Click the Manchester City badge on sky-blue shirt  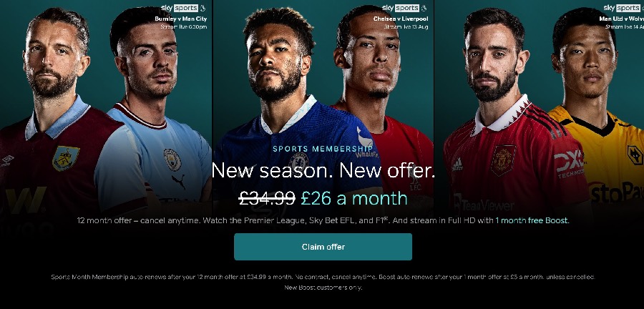[x=172, y=160]
